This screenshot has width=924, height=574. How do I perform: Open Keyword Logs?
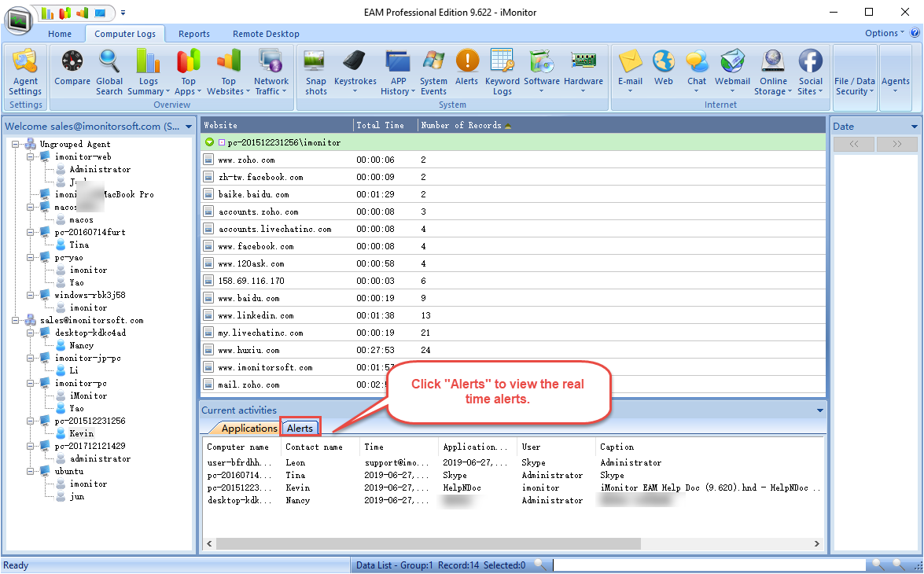502,72
